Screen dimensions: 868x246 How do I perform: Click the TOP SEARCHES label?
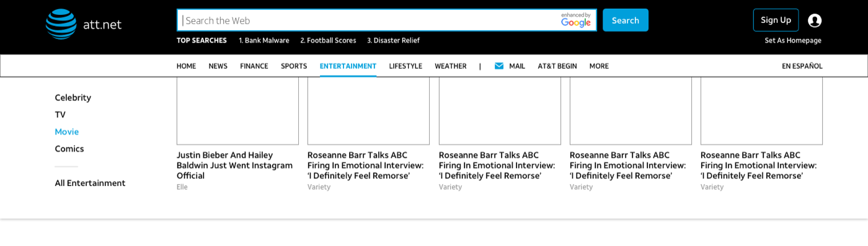[x=201, y=40]
